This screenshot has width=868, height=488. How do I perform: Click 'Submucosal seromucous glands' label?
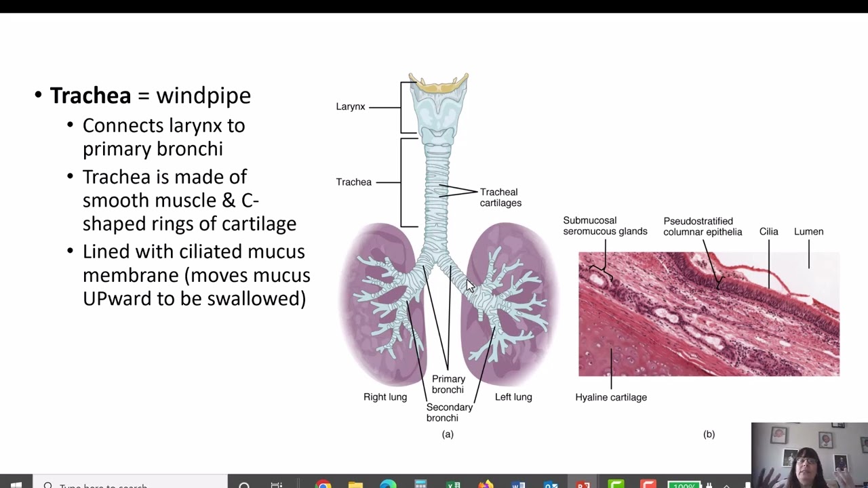605,226
